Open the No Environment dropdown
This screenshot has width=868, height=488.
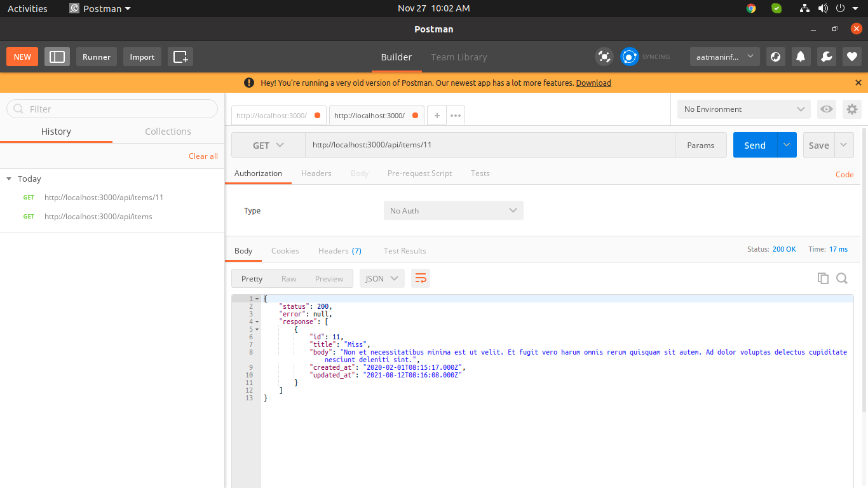pos(743,109)
